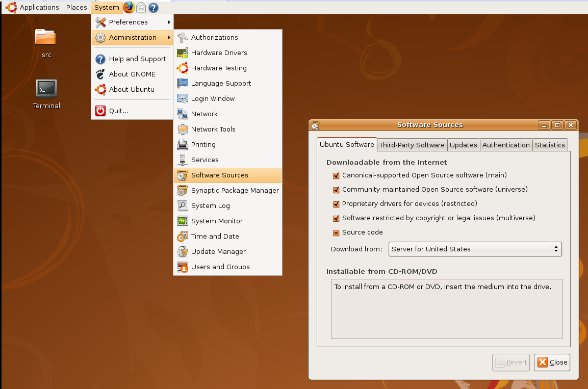Click the Firefox launcher icon in top panel

point(129,7)
